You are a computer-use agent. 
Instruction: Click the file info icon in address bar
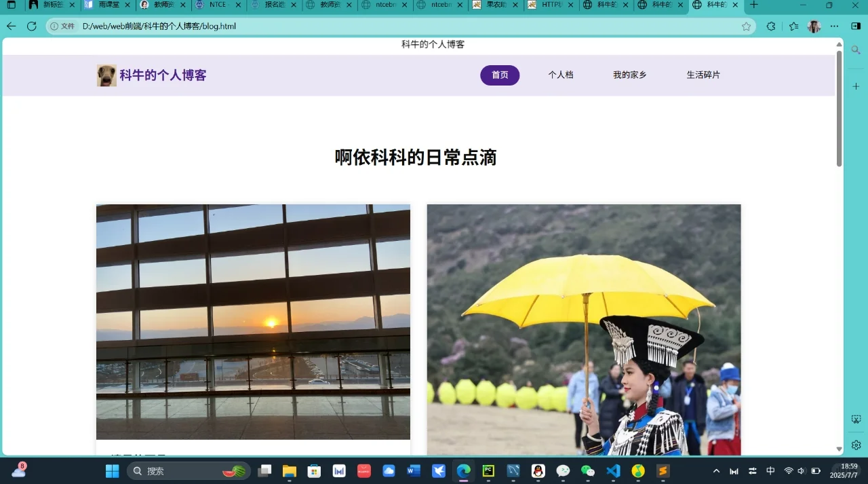tap(54, 26)
